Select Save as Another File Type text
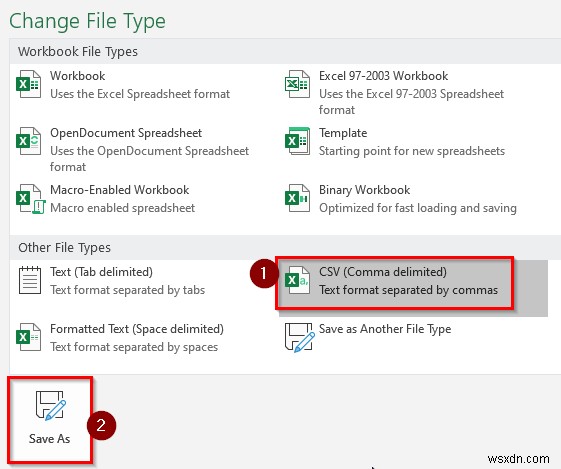The width and height of the screenshot is (561, 469). (385, 329)
